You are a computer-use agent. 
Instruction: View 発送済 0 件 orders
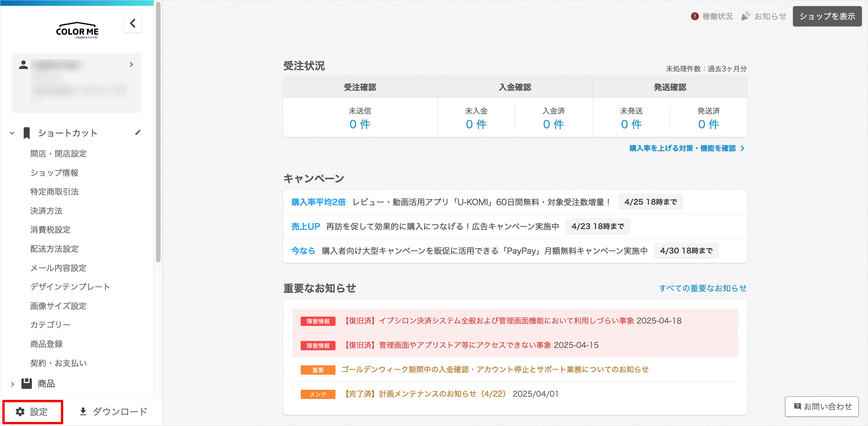pos(708,124)
